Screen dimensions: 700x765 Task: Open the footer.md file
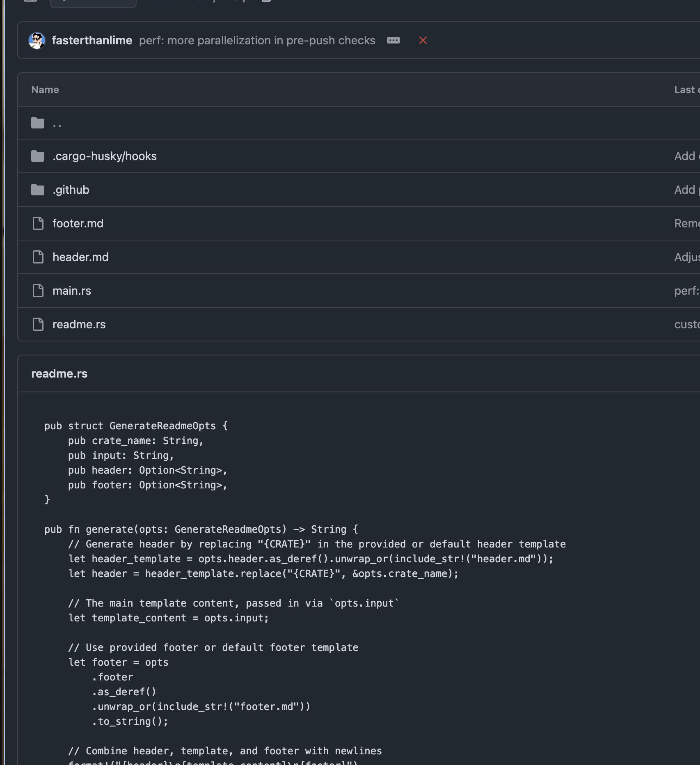(x=78, y=224)
